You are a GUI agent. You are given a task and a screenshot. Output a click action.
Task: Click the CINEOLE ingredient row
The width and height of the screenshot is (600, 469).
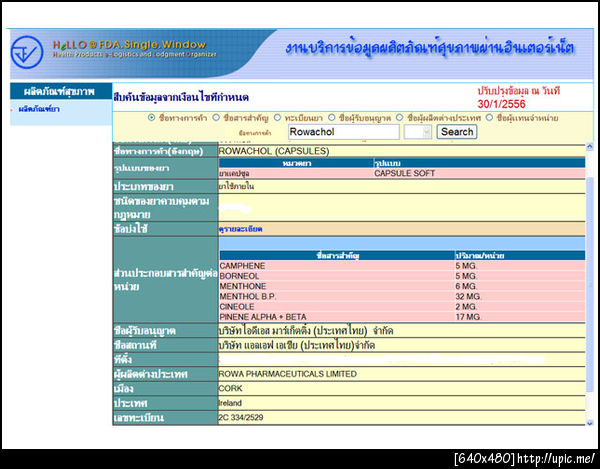pyautogui.click(x=402, y=307)
